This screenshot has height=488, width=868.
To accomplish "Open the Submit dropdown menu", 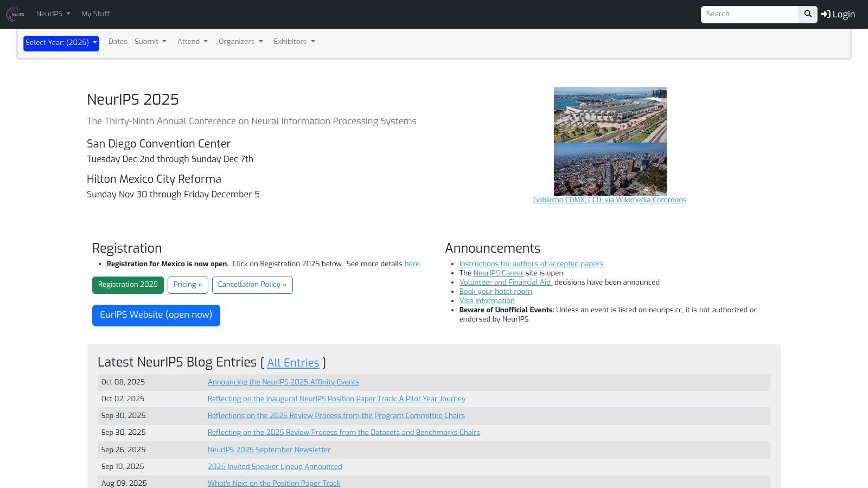I will tap(150, 42).
